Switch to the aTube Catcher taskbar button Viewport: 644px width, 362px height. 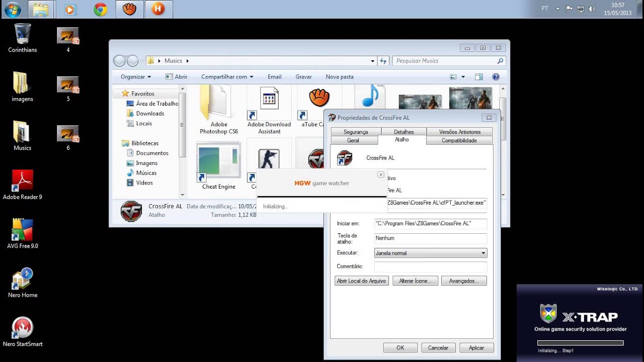point(129,9)
